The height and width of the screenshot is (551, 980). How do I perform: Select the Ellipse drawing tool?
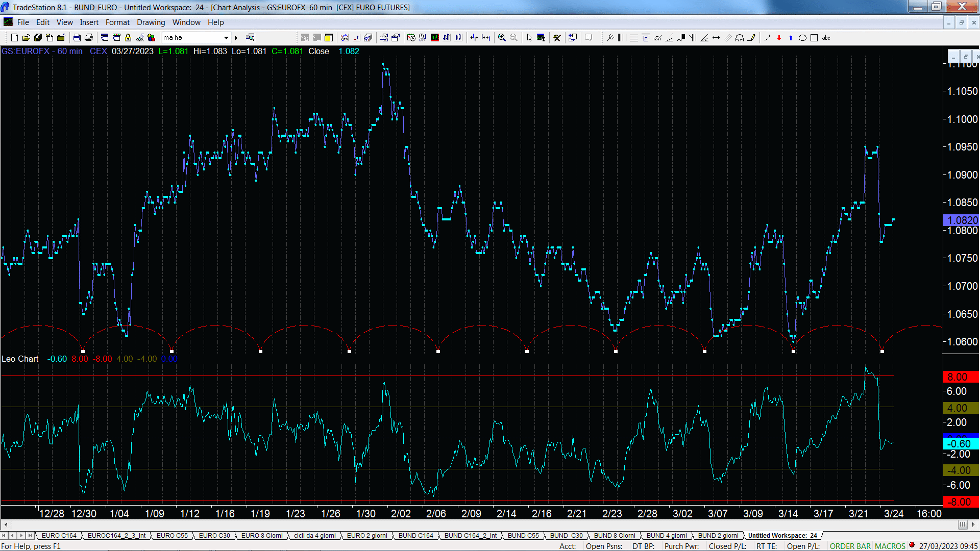(802, 38)
